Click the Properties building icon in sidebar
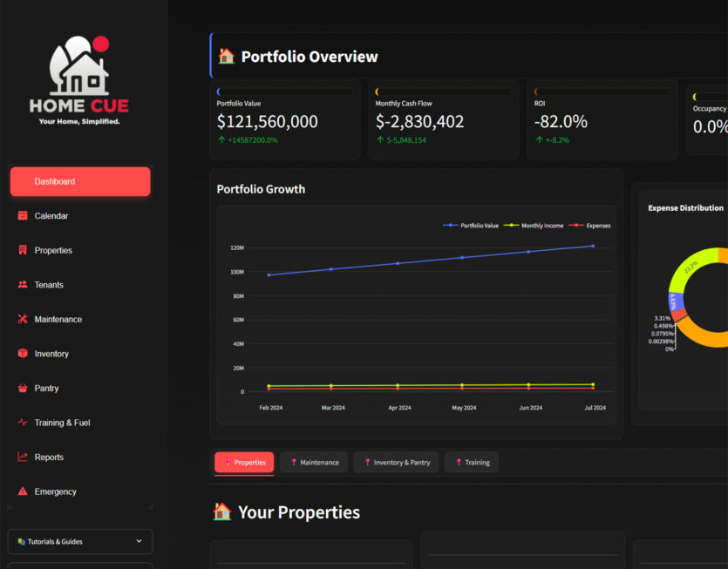The image size is (728, 569). [23, 250]
